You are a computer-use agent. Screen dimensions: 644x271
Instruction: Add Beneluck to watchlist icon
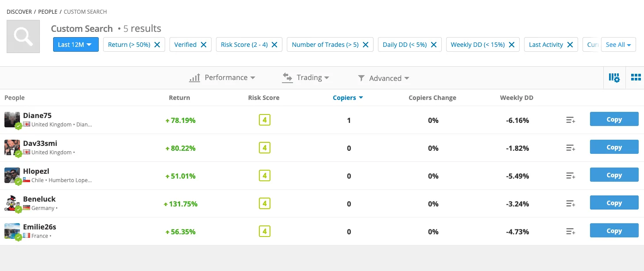click(571, 204)
